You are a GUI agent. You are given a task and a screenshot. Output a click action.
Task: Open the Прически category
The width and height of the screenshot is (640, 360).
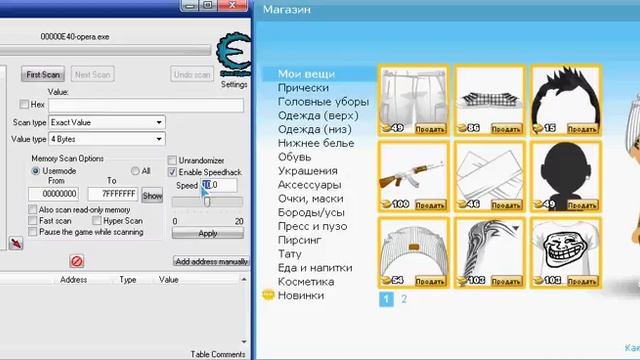(x=303, y=88)
